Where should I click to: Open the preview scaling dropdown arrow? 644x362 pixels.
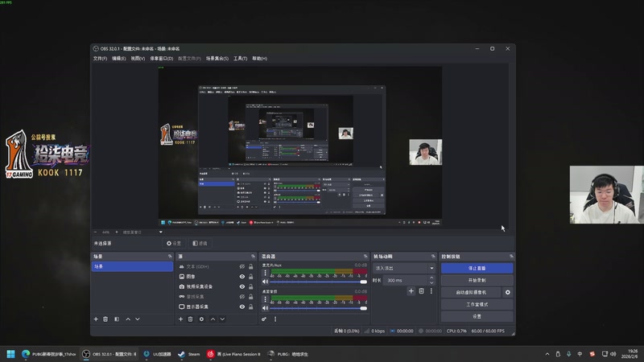point(160,232)
